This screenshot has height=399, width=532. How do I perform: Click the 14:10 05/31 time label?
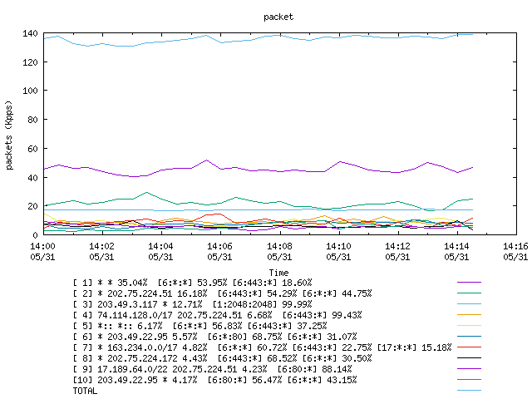pos(338,251)
